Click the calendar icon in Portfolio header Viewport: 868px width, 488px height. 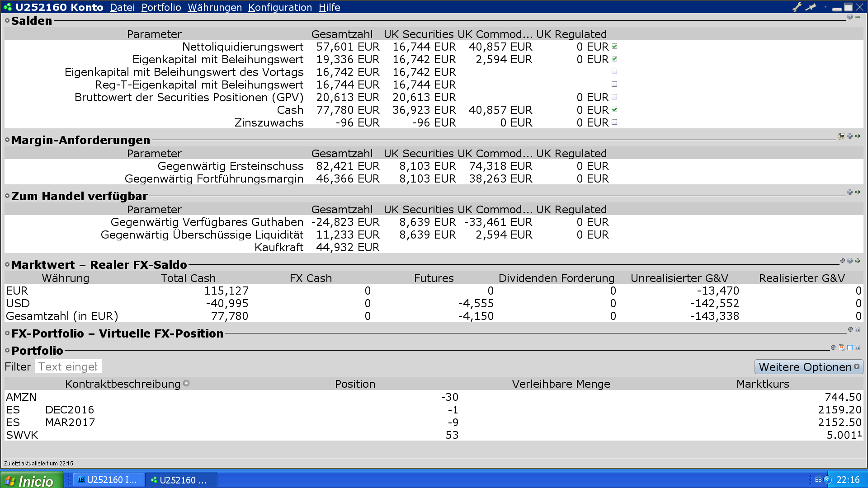point(842,347)
